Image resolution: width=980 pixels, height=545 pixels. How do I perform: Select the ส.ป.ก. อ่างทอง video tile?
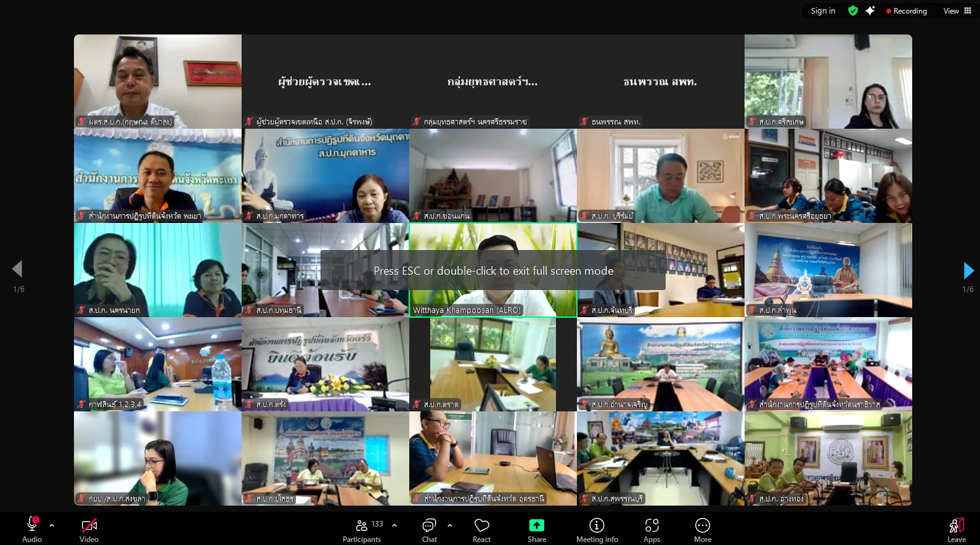(828, 458)
